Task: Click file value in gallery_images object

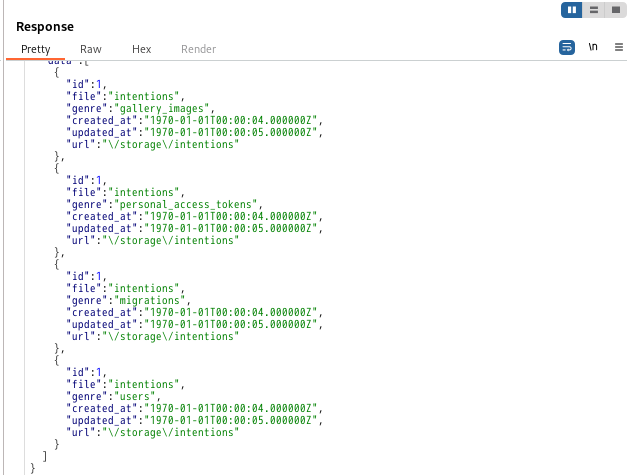Action: point(144,97)
